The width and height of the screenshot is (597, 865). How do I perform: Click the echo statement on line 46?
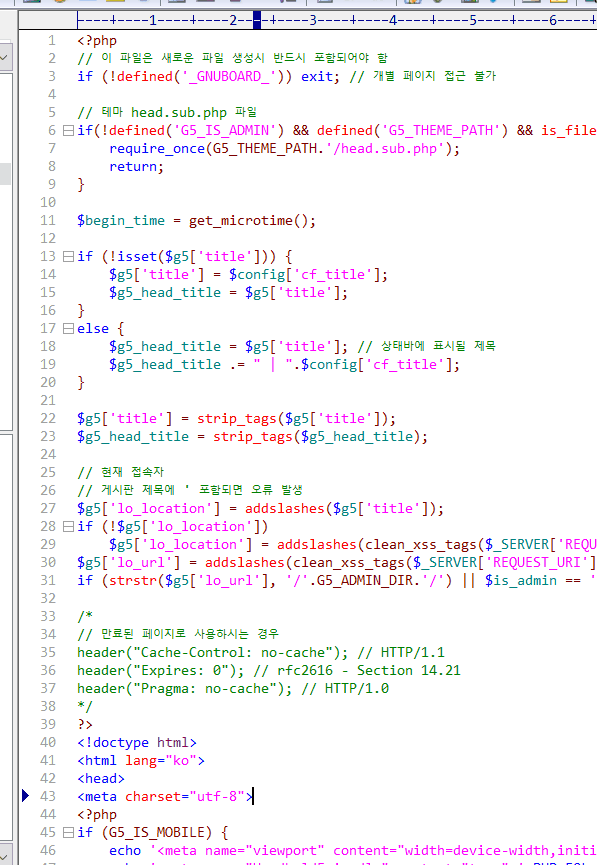click(125, 851)
